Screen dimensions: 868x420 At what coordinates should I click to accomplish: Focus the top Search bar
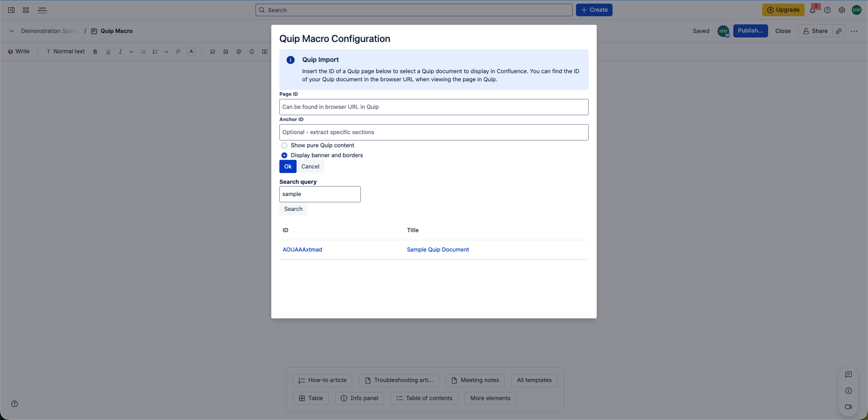(x=414, y=10)
